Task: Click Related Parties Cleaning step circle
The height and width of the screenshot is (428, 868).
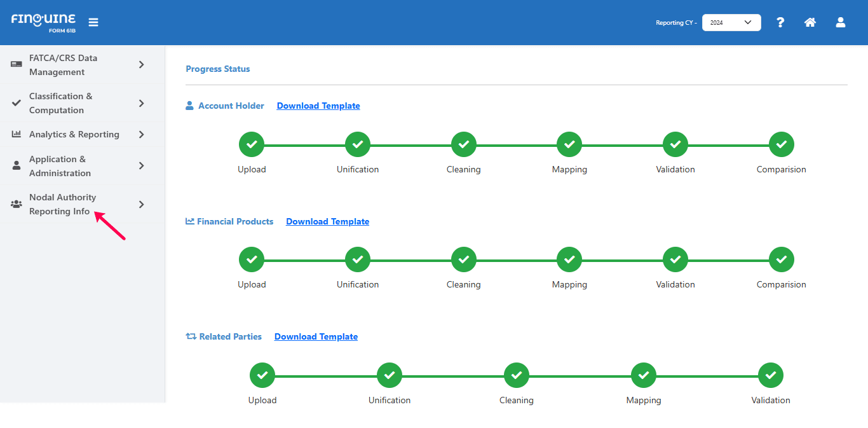Action: click(517, 376)
